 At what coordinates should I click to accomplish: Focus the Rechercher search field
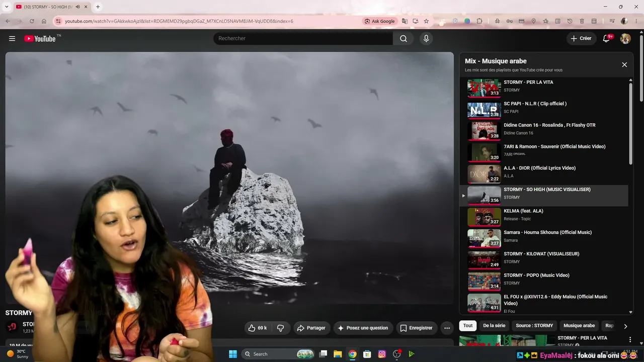pos(303,39)
